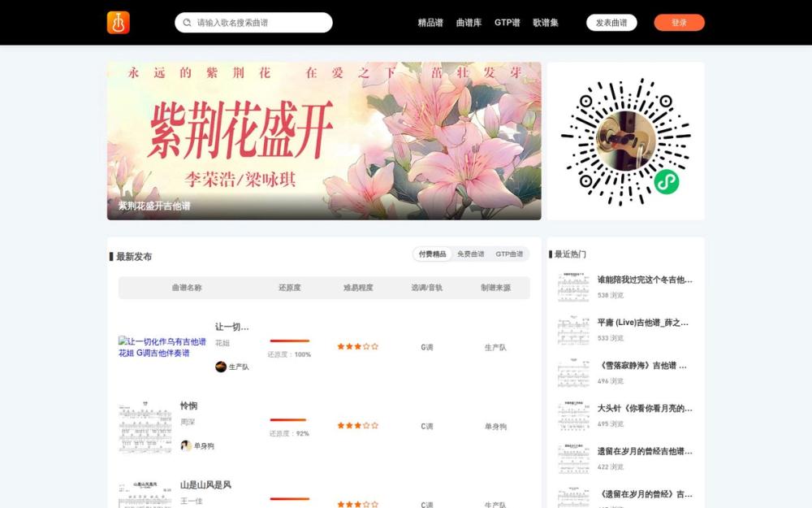812x508 pixels.
Task: Click the 100% 还原度 progress bar
Action: (x=290, y=341)
